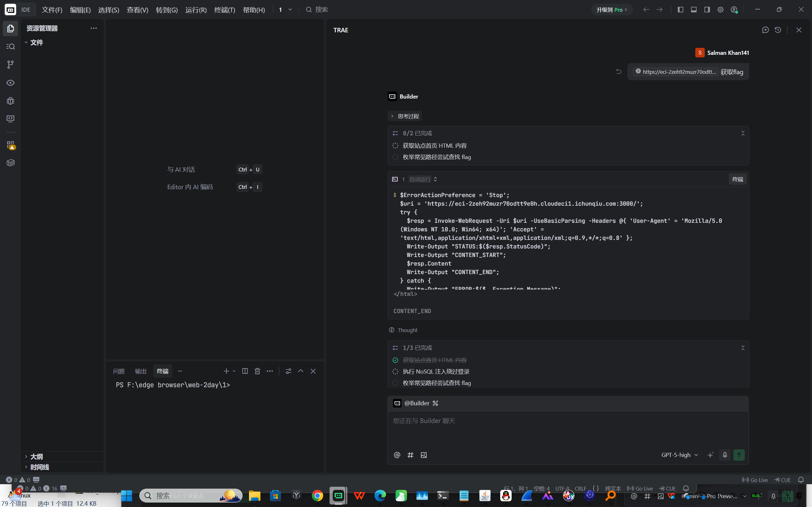Image resolution: width=812 pixels, height=507 pixels.
Task: Open the Source Control sidebar icon
Action: [10, 64]
